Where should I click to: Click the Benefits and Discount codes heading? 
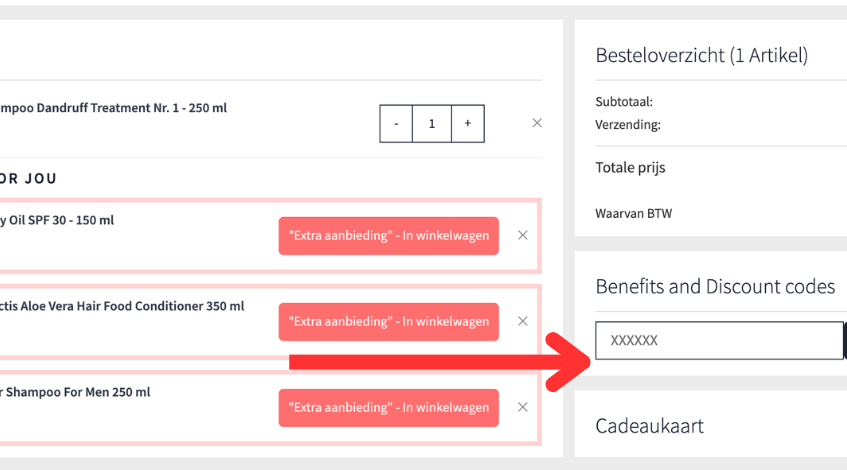click(x=715, y=287)
